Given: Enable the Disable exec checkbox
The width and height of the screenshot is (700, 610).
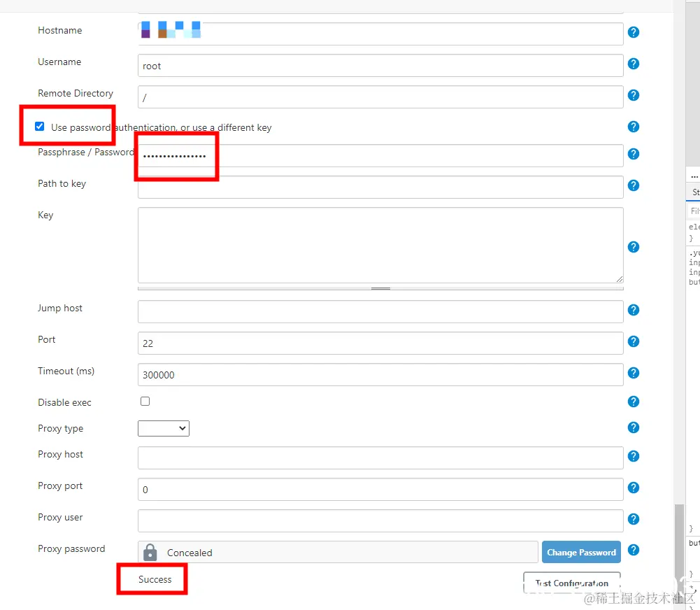Looking at the screenshot, I should (145, 401).
